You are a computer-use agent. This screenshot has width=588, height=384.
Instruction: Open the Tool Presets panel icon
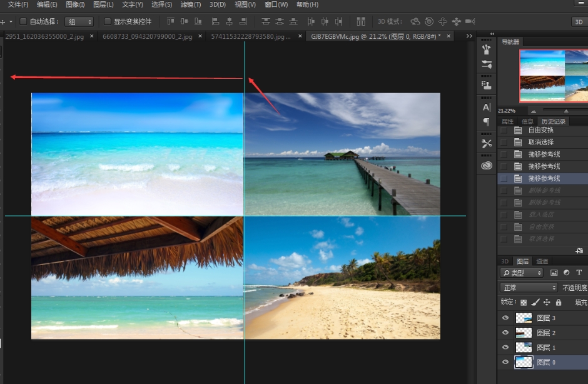coord(487,143)
